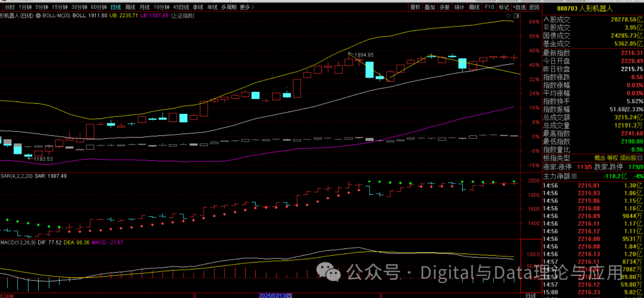The width and height of the screenshot is (644, 298).
Task: Click the 15:00 tick row 2216.33
Action: tap(593, 292)
